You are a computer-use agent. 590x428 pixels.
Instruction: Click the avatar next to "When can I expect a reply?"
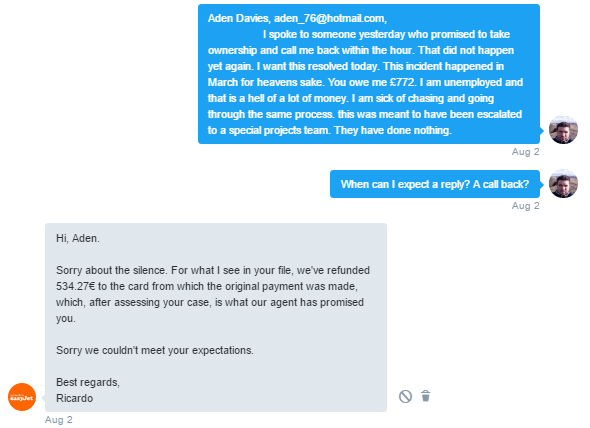pos(563,184)
